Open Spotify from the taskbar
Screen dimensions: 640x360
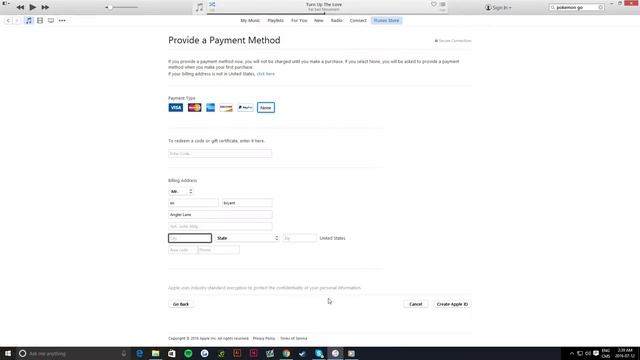pyautogui.click(x=188, y=353)
